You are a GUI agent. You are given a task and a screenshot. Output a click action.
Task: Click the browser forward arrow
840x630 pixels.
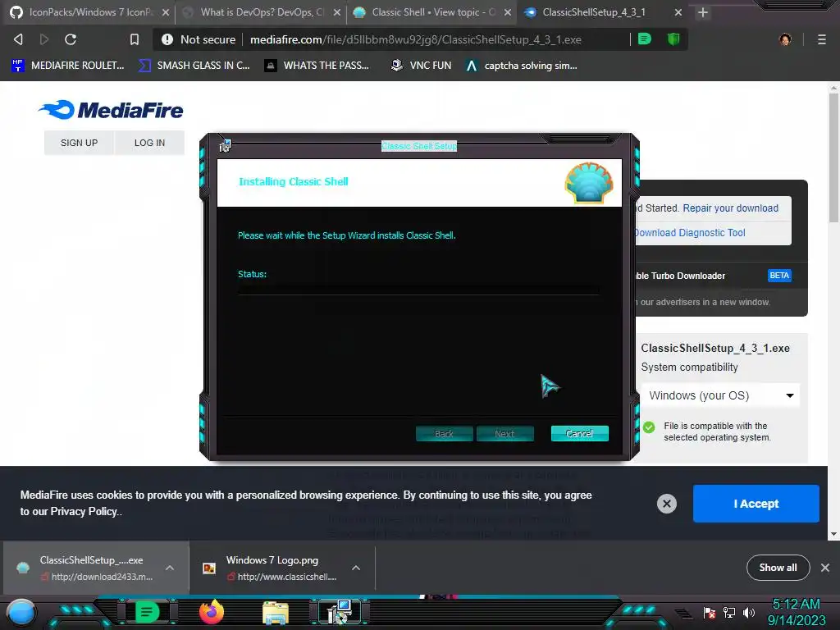tap(44, 39)
